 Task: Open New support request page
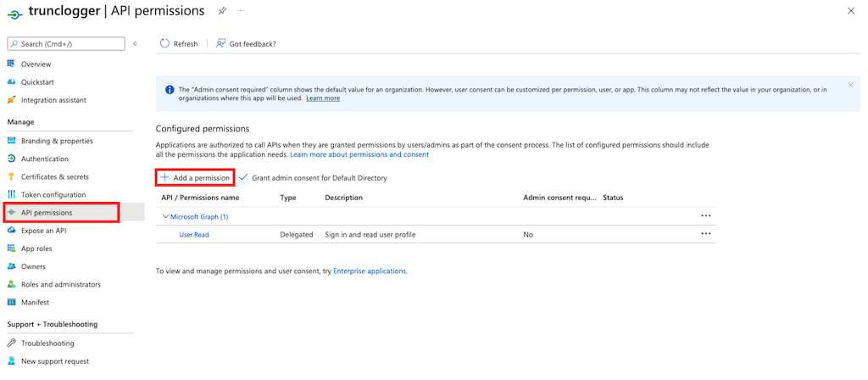pos(55,361)
